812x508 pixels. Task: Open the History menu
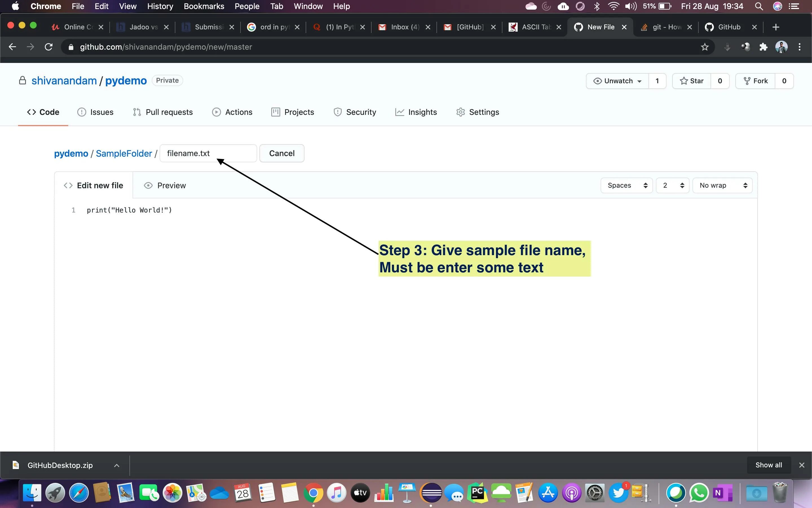pyautogui.click(x=160, y=6)
